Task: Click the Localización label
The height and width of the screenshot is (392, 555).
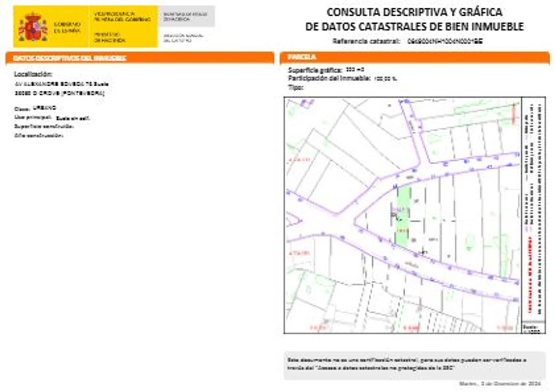Action: point(33,74)
